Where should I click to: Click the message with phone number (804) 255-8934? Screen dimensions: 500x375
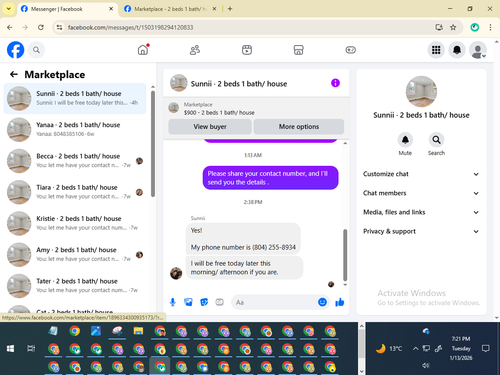click(x=243, y=239)
